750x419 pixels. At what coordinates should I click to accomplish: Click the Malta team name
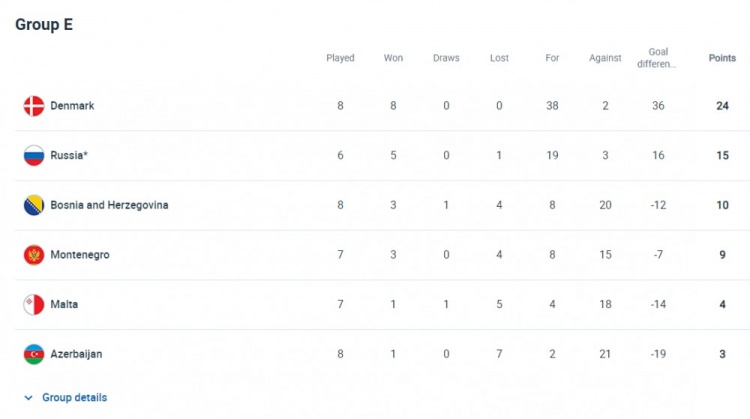coord(64,304)
